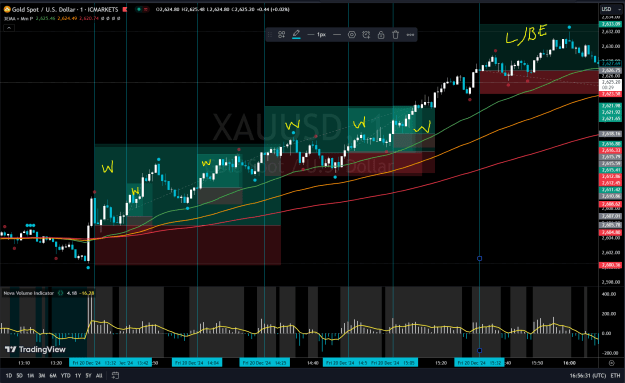Viewport: 625px width, 383px height.
Task: Select the 1M time range
Action: [30, 375]
